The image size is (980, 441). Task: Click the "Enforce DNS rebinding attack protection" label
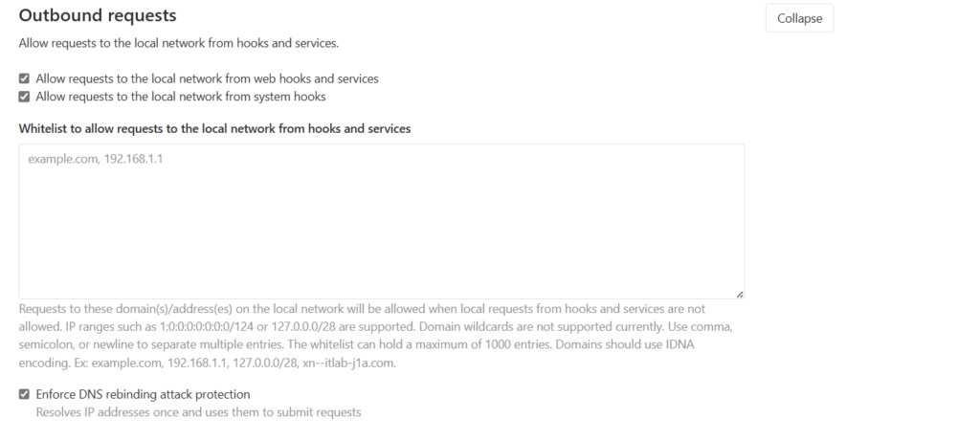pyautogui.click(x=143, y=394)
